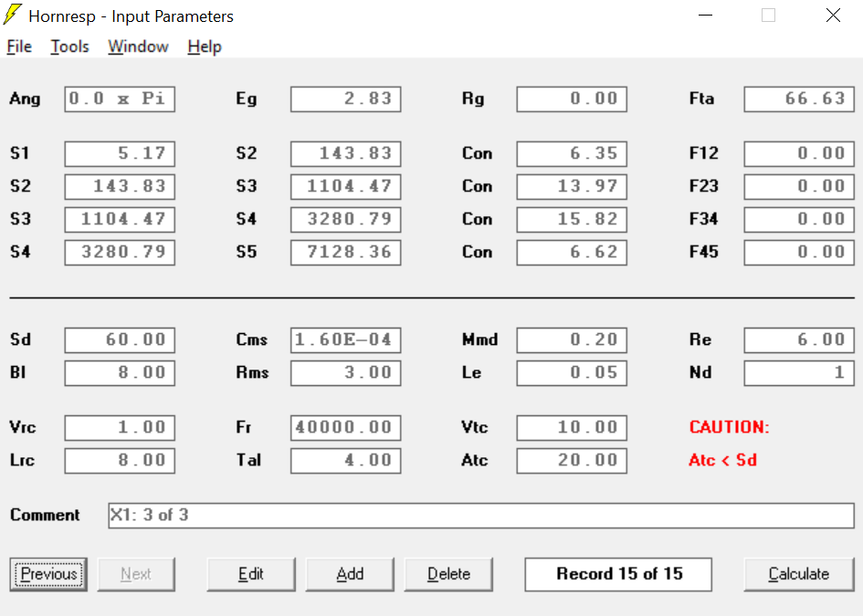Click the Vrc input field
Screen dimensions: 863x616
(120, 428)
